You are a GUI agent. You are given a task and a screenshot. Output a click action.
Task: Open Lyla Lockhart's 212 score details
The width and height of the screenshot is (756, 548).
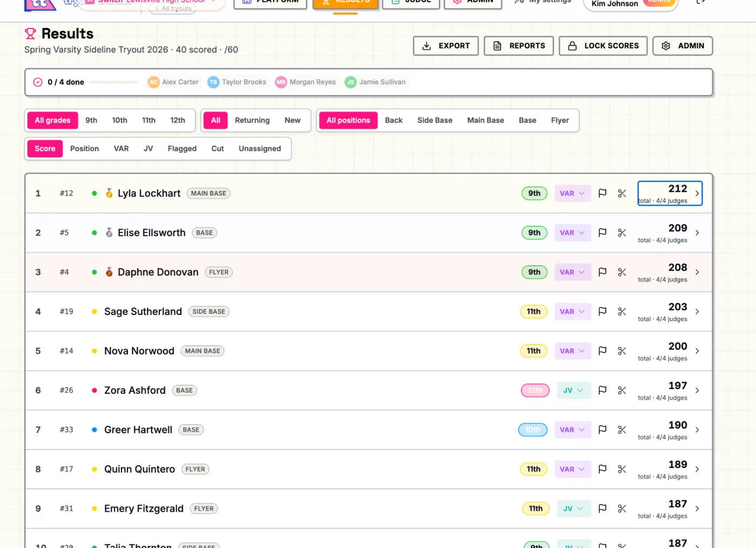tap(670, 193)
